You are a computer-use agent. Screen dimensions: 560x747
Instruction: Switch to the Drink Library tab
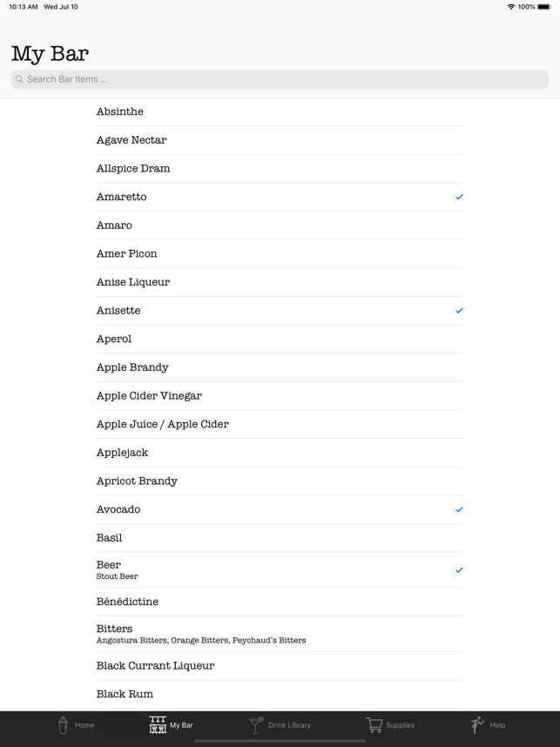280,725
